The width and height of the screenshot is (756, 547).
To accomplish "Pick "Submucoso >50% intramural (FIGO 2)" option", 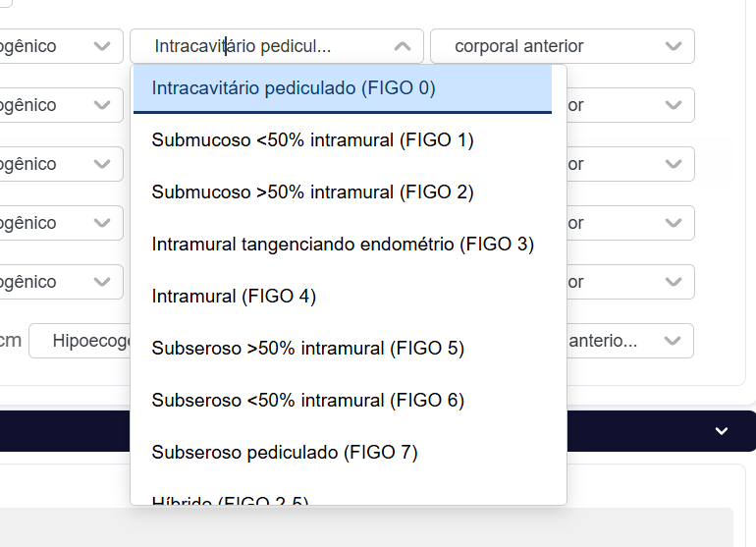I will [x=312, y=192].
